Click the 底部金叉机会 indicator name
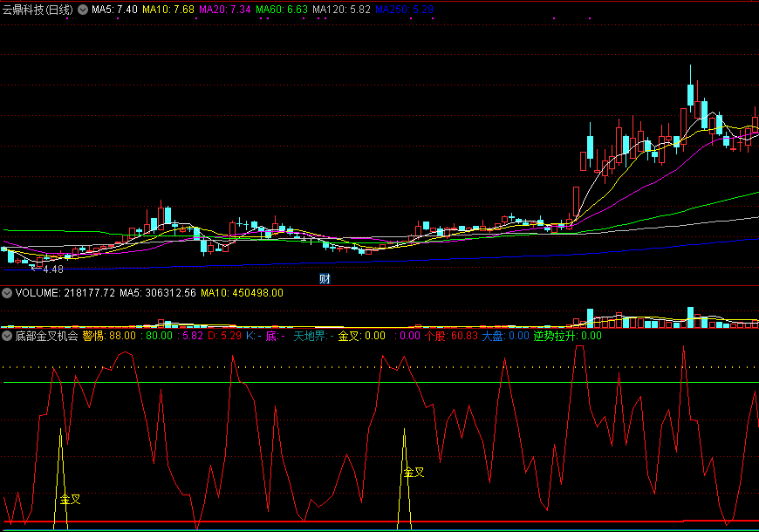759x532 pixels. pos(46,336)
